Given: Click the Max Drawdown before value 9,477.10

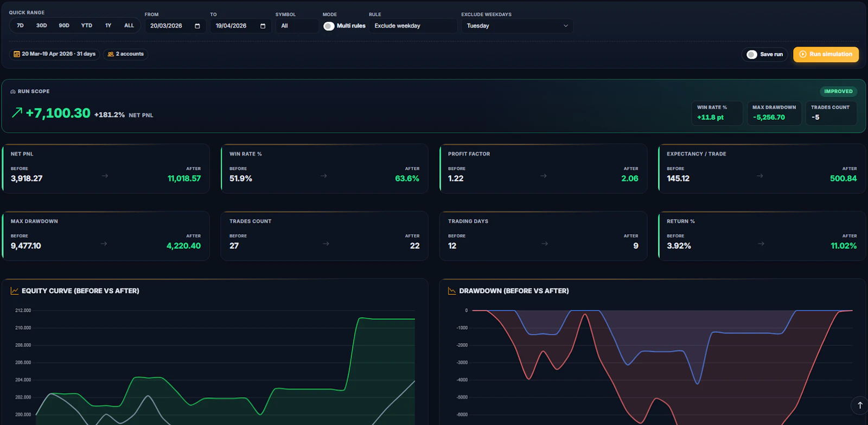Looking at the screenshot, I should (x=26, y=246).
